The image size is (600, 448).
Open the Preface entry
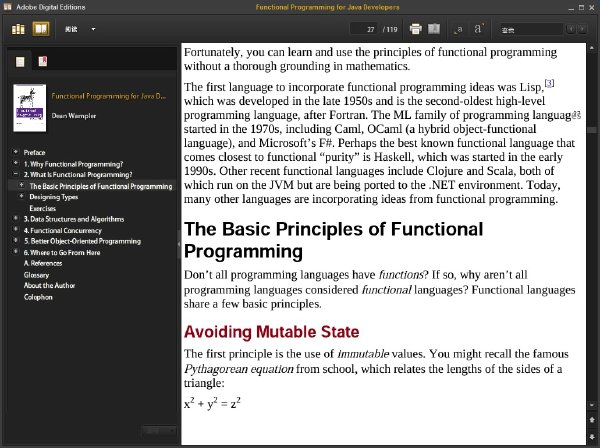[x=34, y=152]
